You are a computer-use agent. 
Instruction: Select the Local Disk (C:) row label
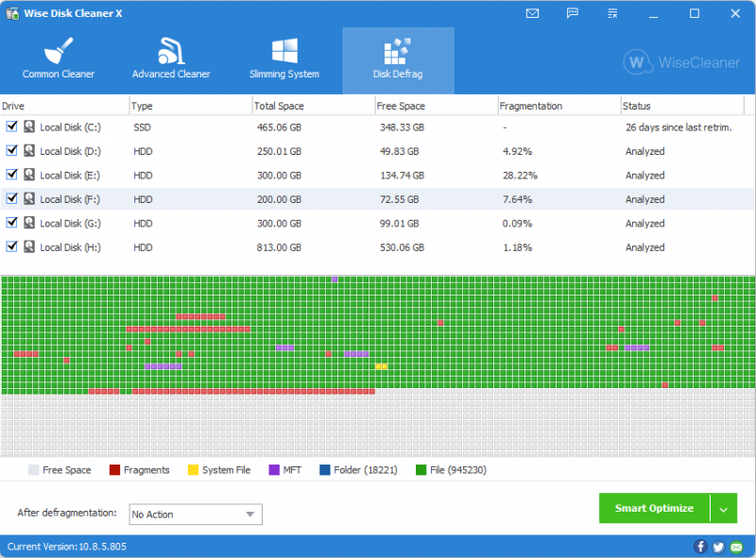(70, 127)
